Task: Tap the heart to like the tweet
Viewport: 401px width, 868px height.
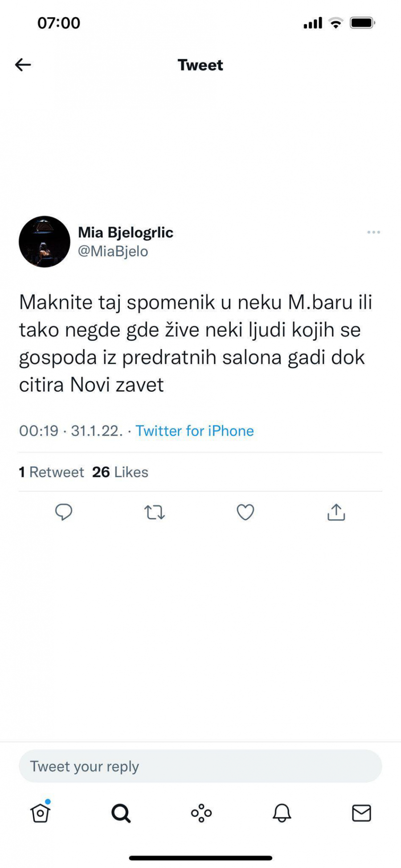Action: point(246,513)
